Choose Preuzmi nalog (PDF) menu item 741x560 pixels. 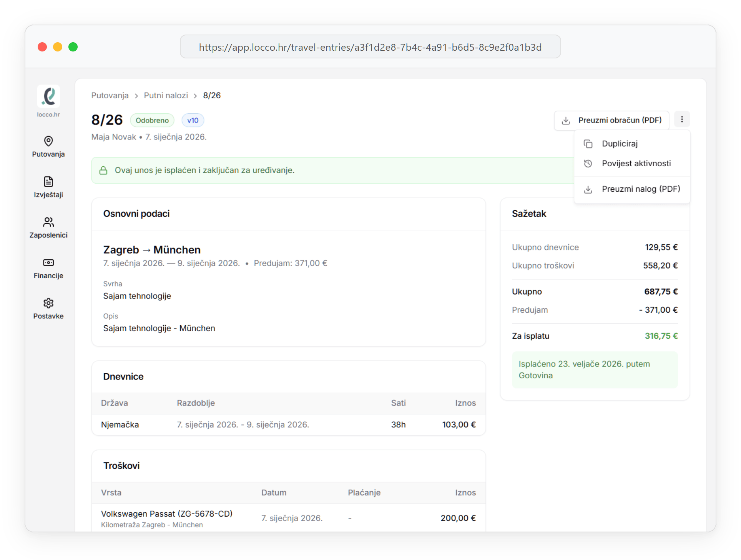click(641, 189)
